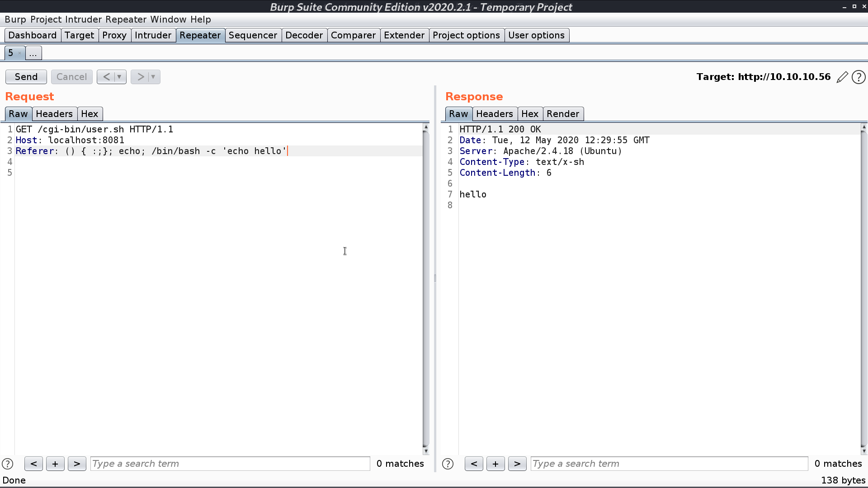This screenshot has width=868, height=488.
Task: Open response search help icon
Action: click(448, 464)
